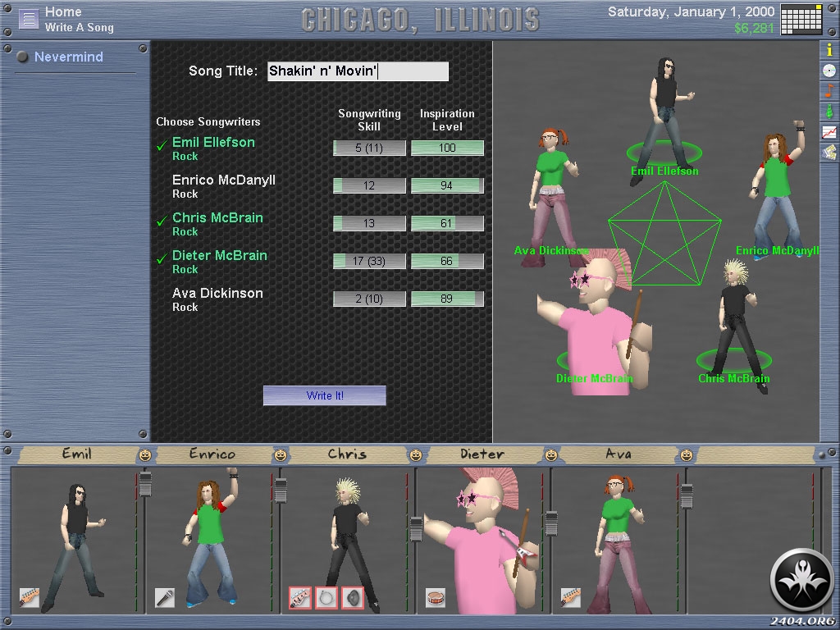Click the green necktie icon
The width and height of the screenshot is (840, 630).
(x=829, y=111)
